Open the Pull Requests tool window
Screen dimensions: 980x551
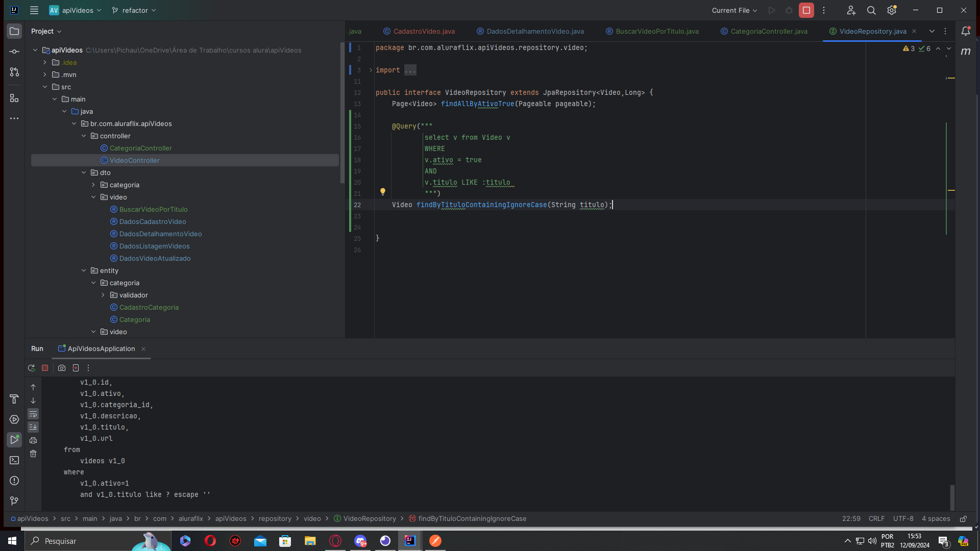(14, 72)
